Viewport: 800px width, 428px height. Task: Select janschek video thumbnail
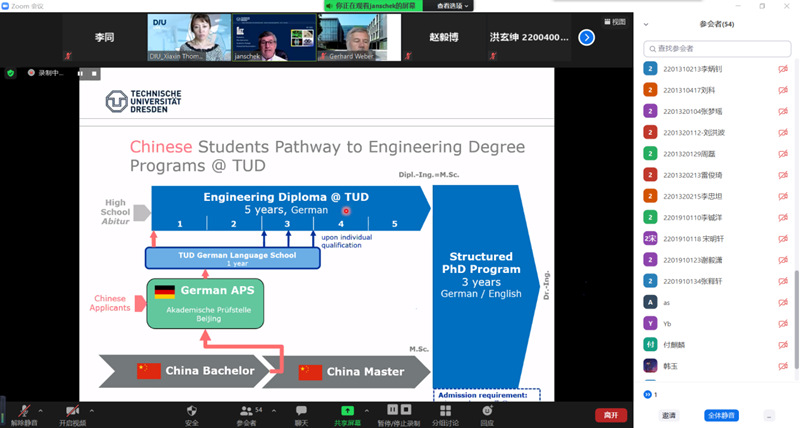274,37
